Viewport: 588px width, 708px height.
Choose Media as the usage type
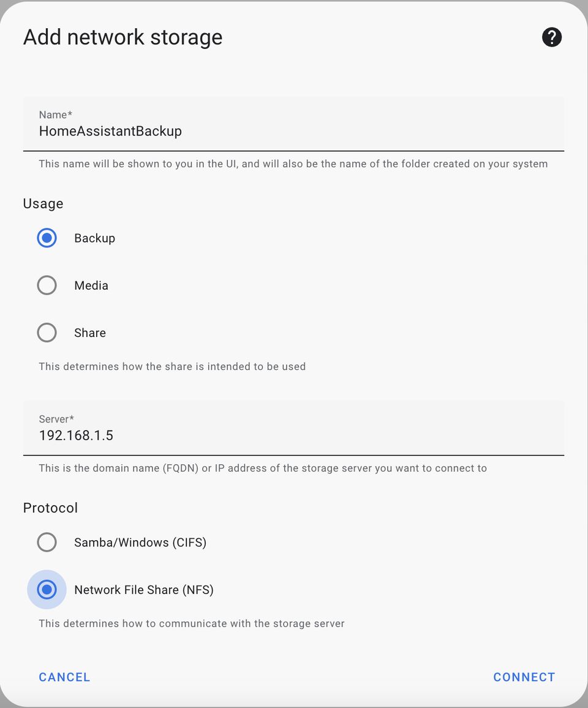point(47,285)
